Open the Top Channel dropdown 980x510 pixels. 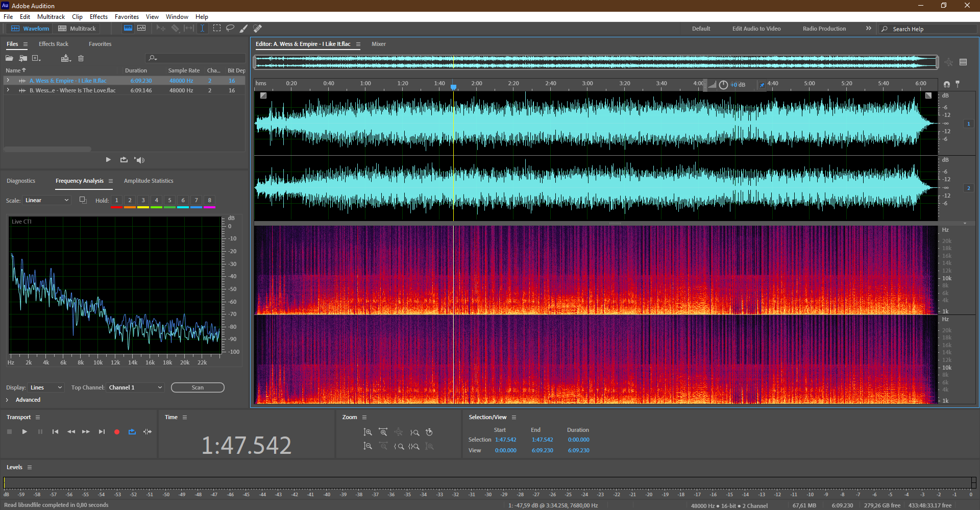click(135, 387)
